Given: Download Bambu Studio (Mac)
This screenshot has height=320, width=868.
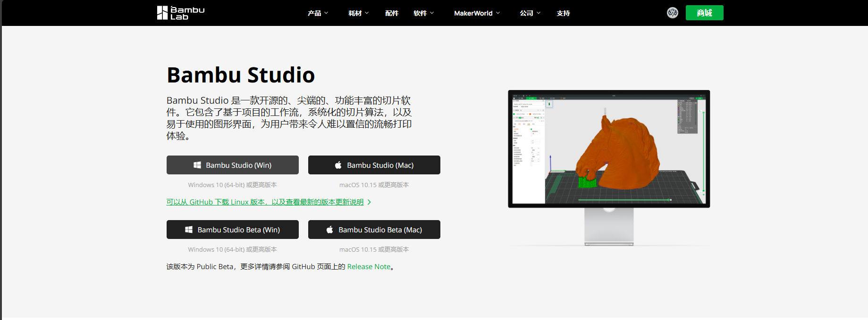Looking at the screenshot, I should [374, 165].
